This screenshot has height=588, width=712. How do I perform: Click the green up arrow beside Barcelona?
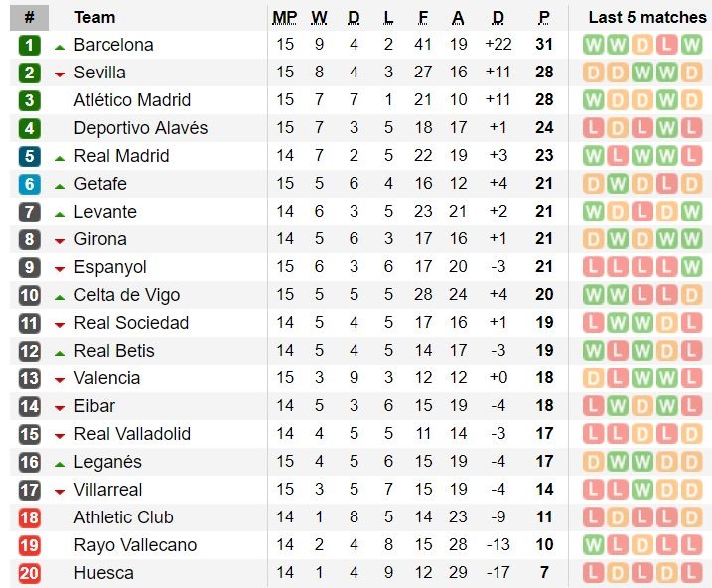click(60, 46)
